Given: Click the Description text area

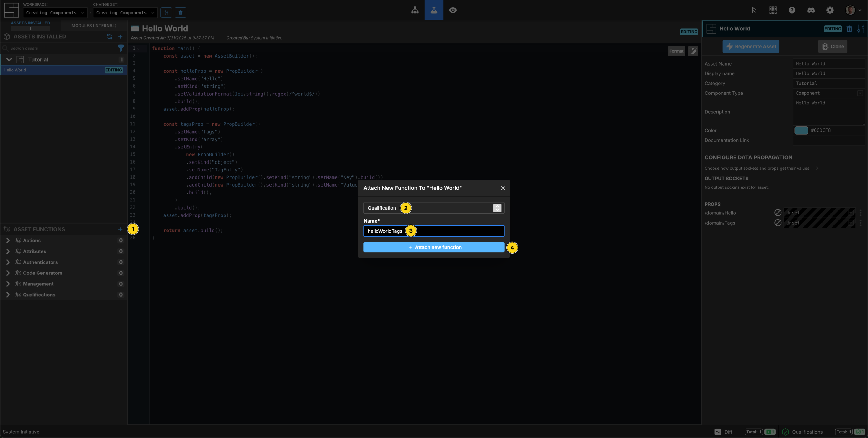Looking at the screenshot, I should click(x=829, y=112).
